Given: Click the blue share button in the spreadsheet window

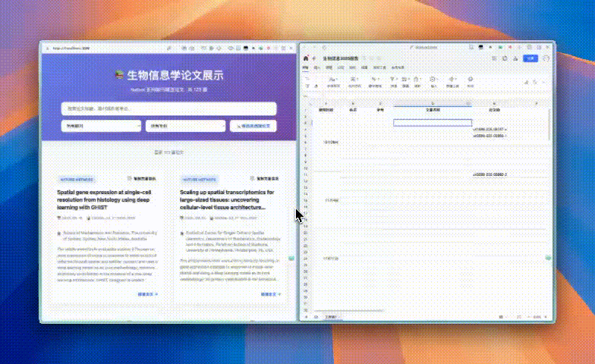Looking at the screenshot, I should click(530, 58).
